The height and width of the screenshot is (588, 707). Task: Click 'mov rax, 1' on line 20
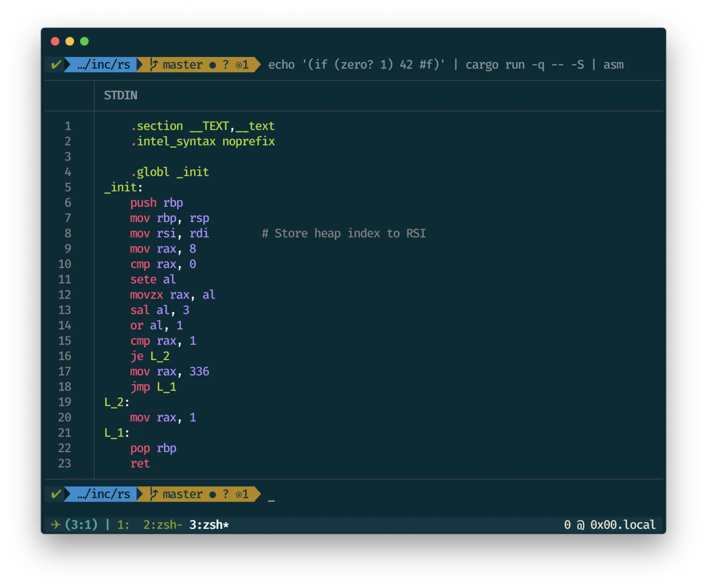[163, 417]
